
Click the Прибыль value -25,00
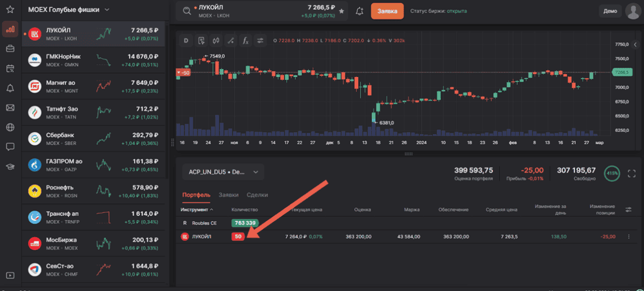pos(531,170)
